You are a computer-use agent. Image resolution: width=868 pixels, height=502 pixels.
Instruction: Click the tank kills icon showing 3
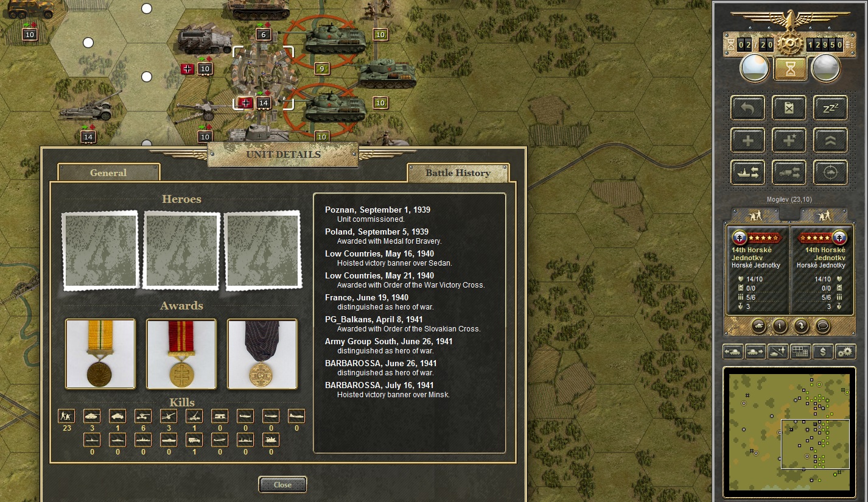point(92,416)
